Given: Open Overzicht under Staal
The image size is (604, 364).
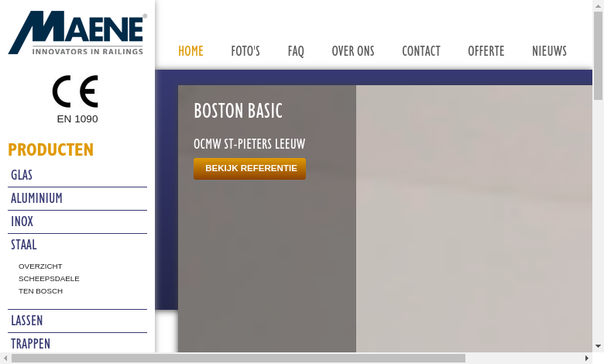Looking at the screenshot, I should click(40, 266).
